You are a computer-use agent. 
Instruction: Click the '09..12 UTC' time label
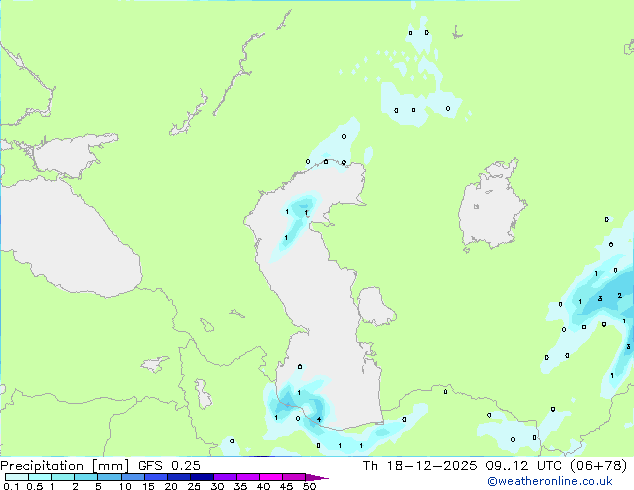(x=523, y=466)
